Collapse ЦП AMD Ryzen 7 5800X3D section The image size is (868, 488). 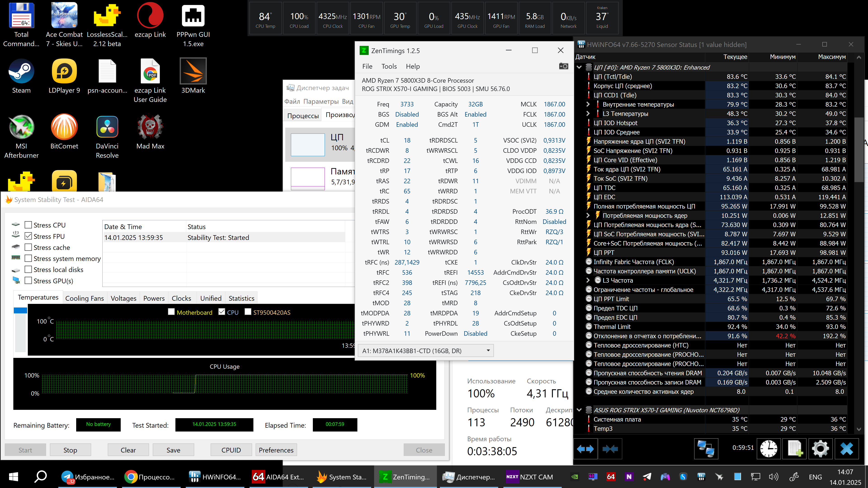(579, 67)
